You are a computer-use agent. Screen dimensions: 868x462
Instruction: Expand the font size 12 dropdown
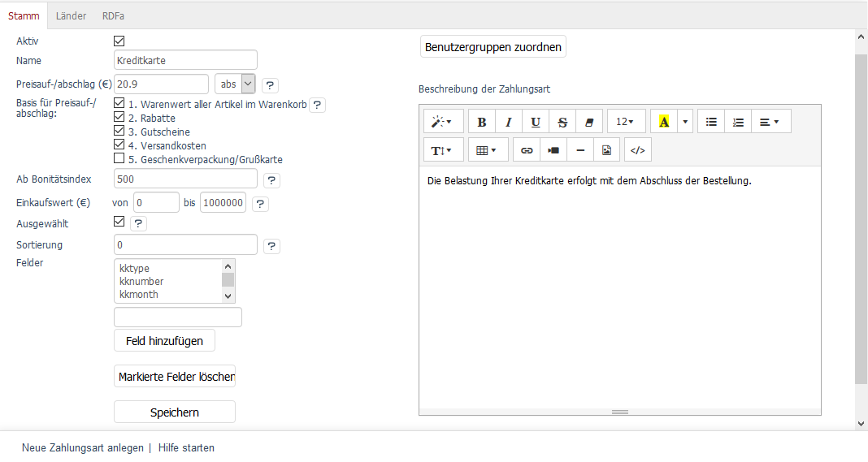click(626, 122)
